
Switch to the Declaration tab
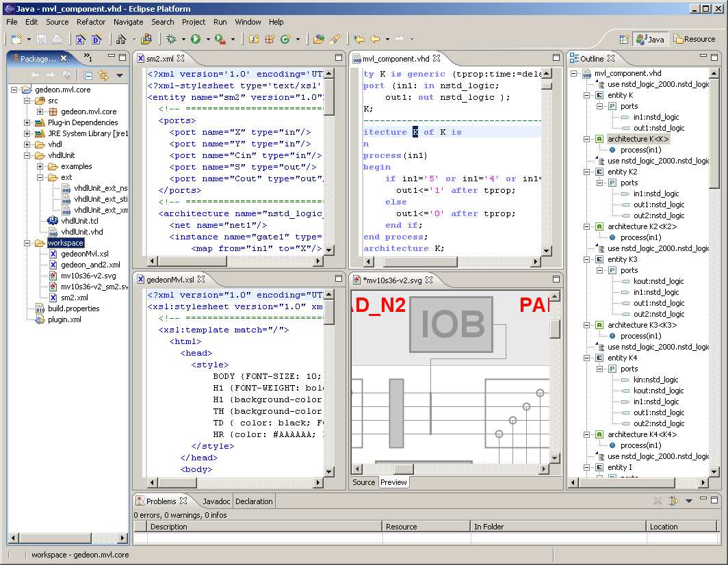coord(254,501)
